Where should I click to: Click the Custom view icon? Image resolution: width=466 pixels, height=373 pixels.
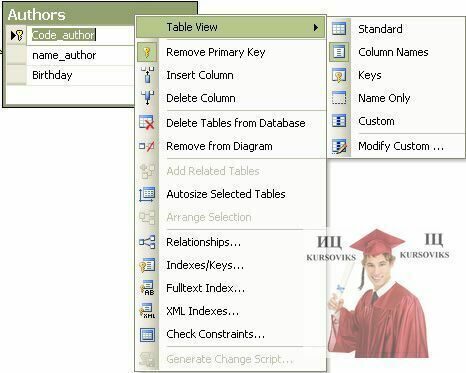tap(339, 121)
